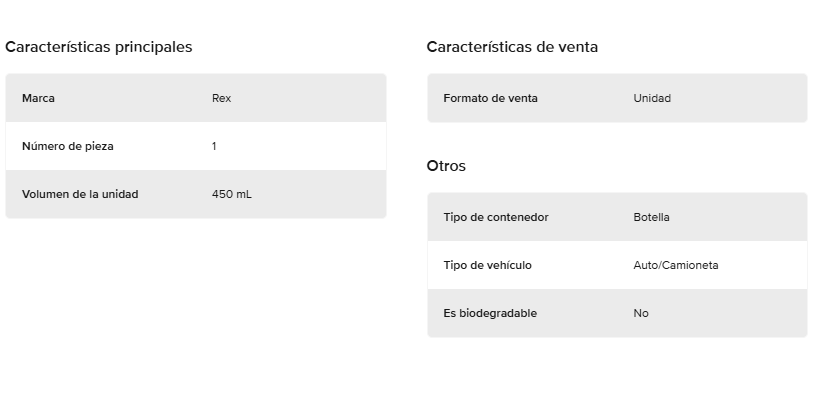Image resolution: width=823 pixels, height=404 pixels.
Task: Click the Auto/Camioneta value
Action: point(676,265)
